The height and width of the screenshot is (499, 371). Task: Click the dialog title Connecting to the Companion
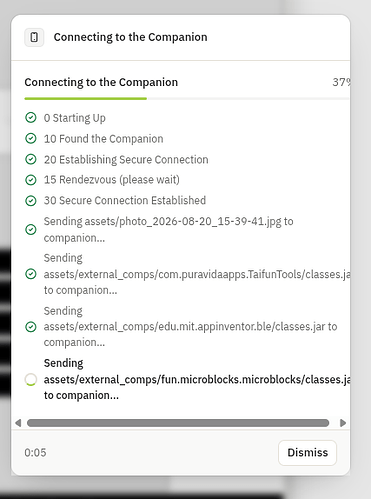[x=130, y=37]
